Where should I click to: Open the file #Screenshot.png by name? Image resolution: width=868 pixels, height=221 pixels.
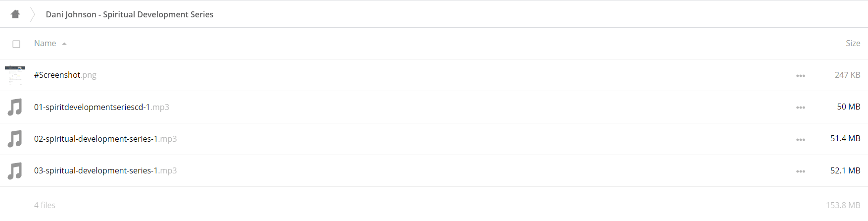point(65,75)
